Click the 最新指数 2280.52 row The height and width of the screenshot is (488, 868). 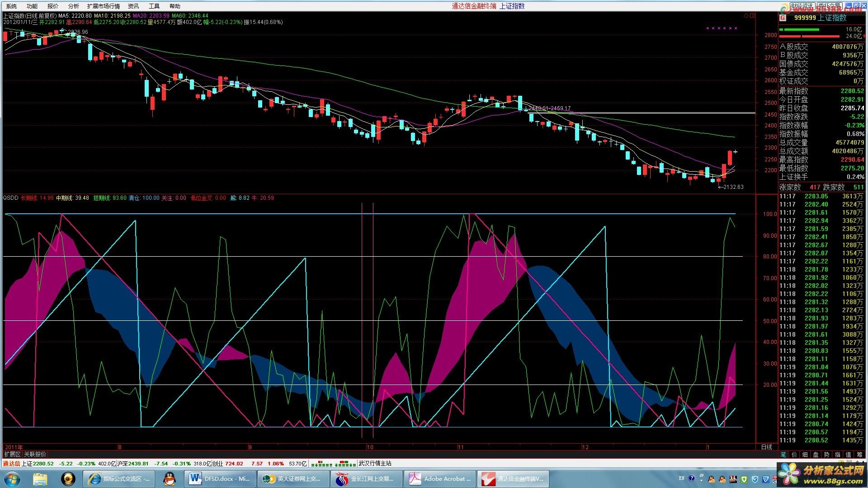pyautogui.click(x=821, y=91)
